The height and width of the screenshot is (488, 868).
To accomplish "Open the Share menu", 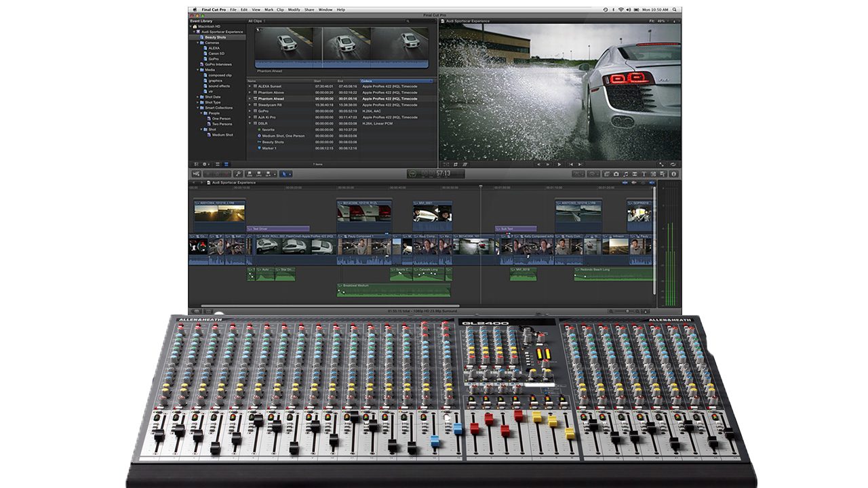I will point(309,10).
